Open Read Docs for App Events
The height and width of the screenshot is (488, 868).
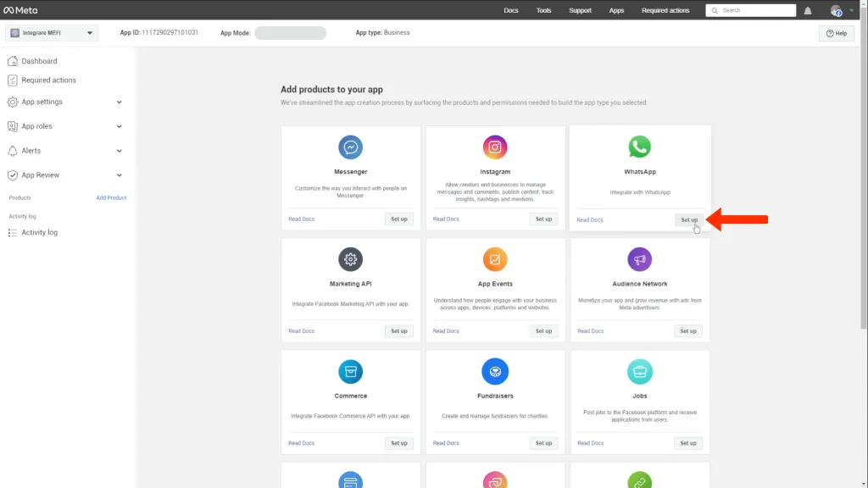point(446,331)
